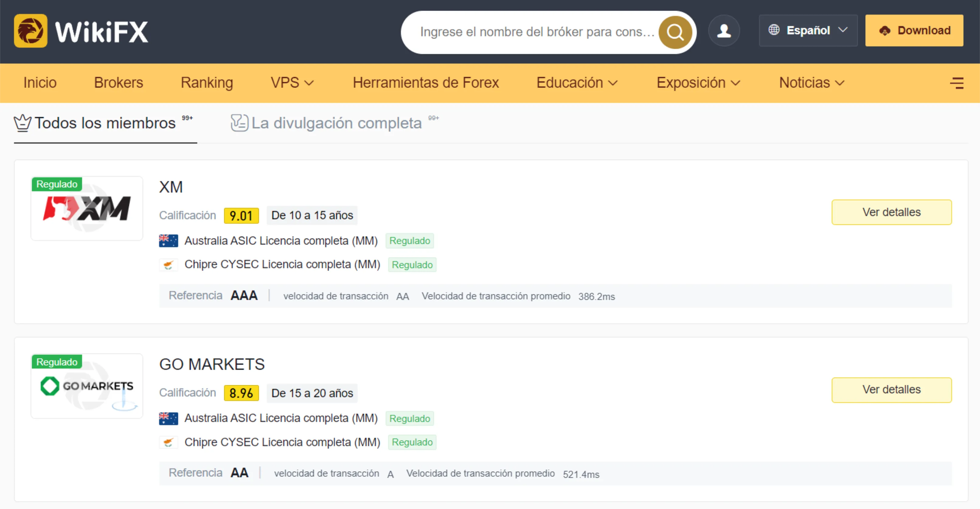Click the search magnifier button
The width and height of the screenshot is (980, 509).
click(x=675, y=32)
